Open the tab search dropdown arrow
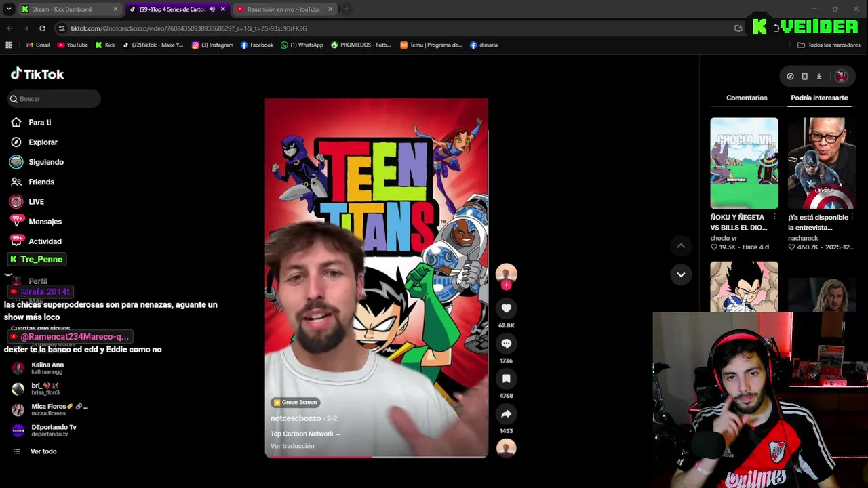The image size is (868, 488). pyautogui.click(x=9, y=9)
